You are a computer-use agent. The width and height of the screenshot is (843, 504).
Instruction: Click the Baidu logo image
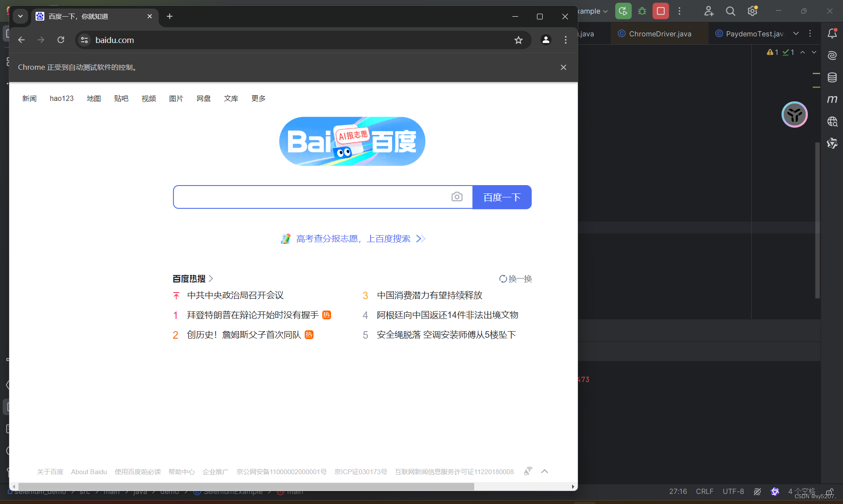click(x=352, y=141)
